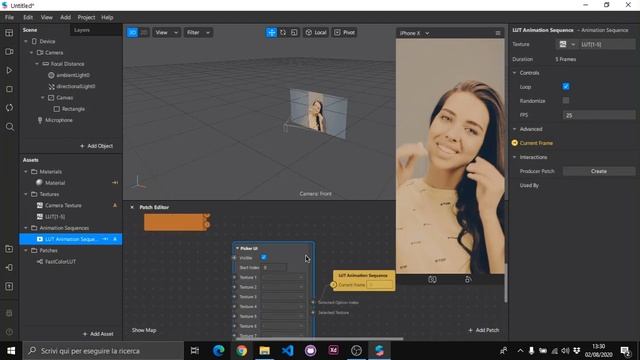
Task: Open the Project menu
Action: click(x=86, y=18)
